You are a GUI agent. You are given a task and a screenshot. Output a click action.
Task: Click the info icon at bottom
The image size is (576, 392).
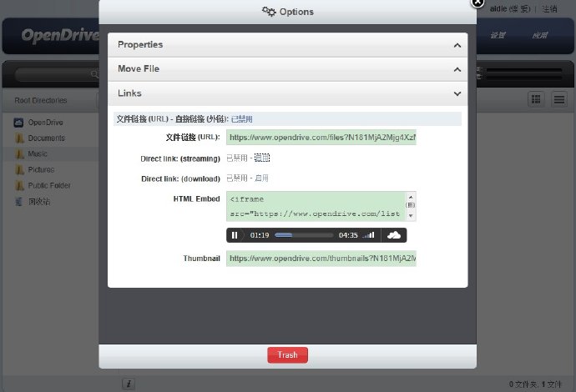(x=129, y=384)
